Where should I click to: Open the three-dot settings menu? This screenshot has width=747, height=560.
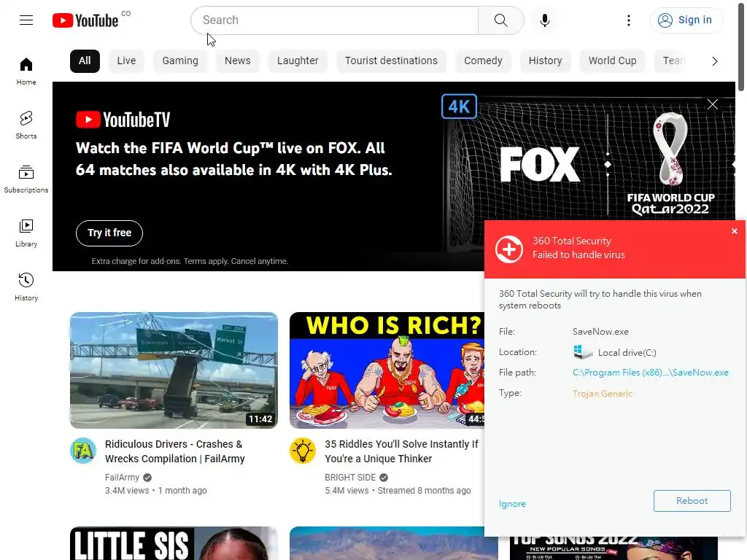[x=629, y=20]
